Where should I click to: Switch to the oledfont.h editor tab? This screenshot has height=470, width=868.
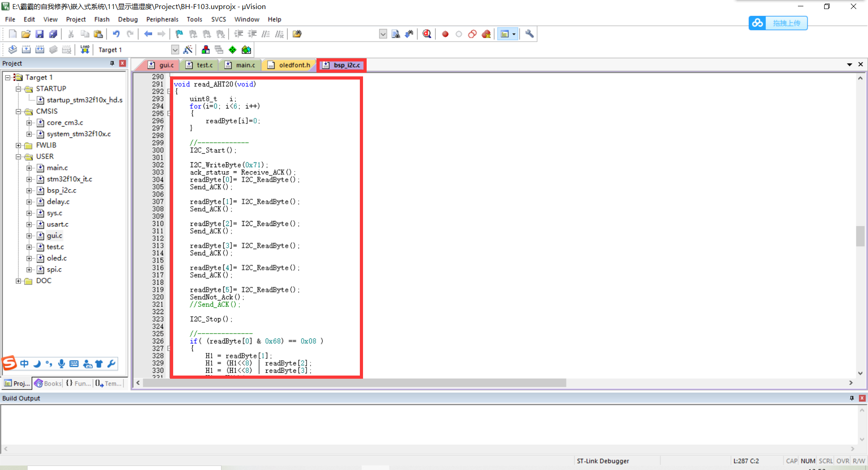click(x=290, y=65)
